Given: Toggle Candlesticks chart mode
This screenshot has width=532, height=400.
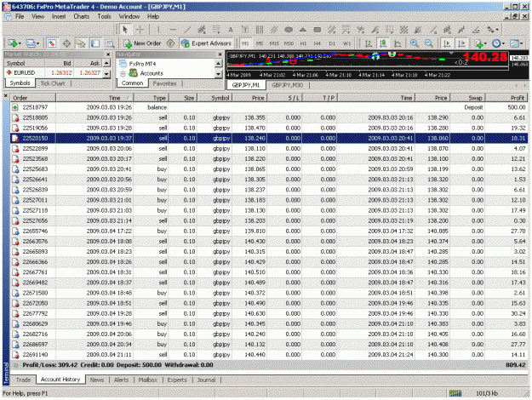Looking at the screenshot, I should point(383,43).
